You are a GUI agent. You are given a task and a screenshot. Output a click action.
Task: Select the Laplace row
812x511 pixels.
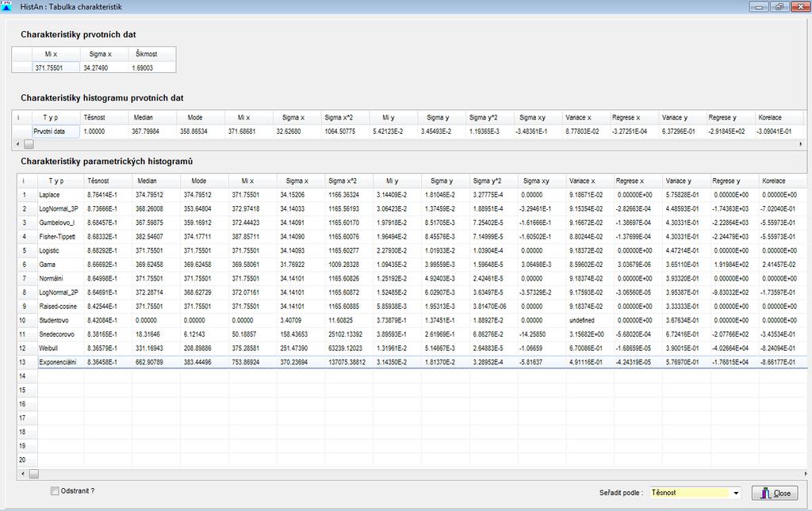[412, 195]
